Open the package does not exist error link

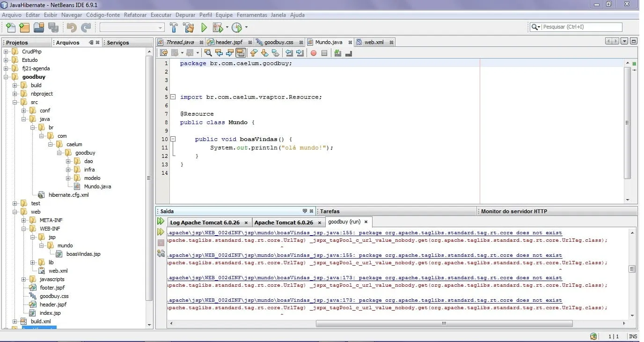pos(365,233)
